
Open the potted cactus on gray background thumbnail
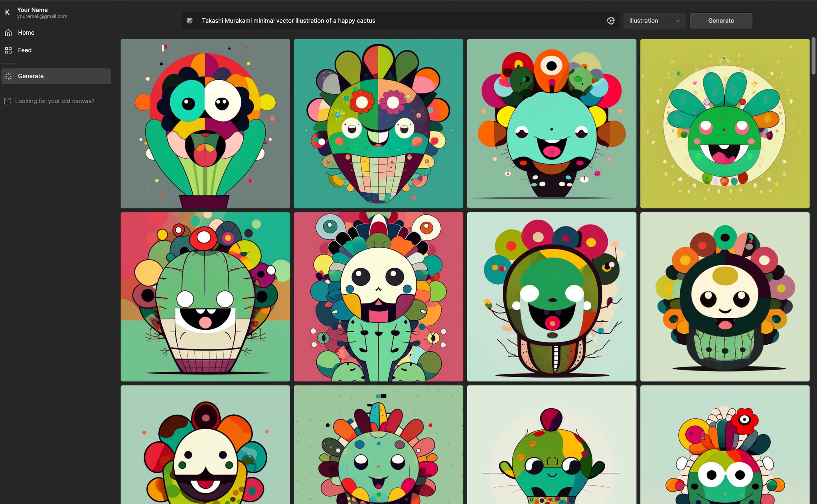[205, 124]
